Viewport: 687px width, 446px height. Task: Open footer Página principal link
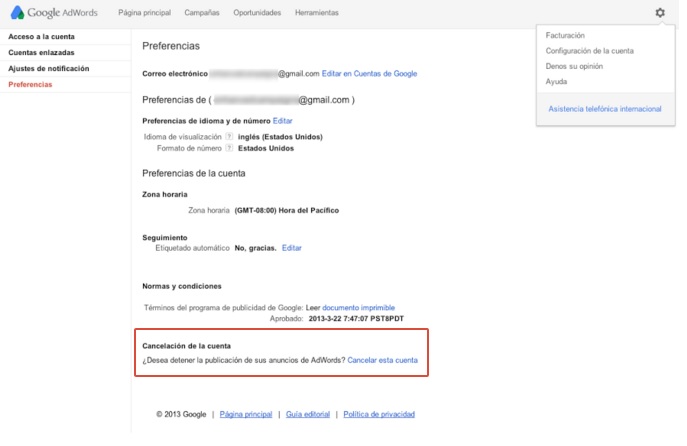[x=246, y=414]
